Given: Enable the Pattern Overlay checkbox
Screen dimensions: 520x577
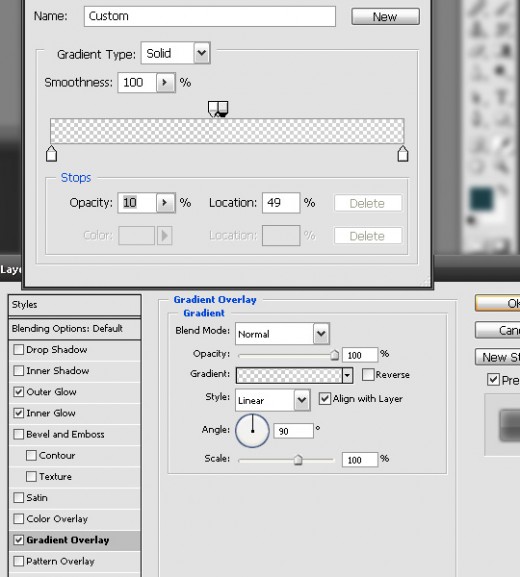Looking at the screenshot, I should click(18, 561).
